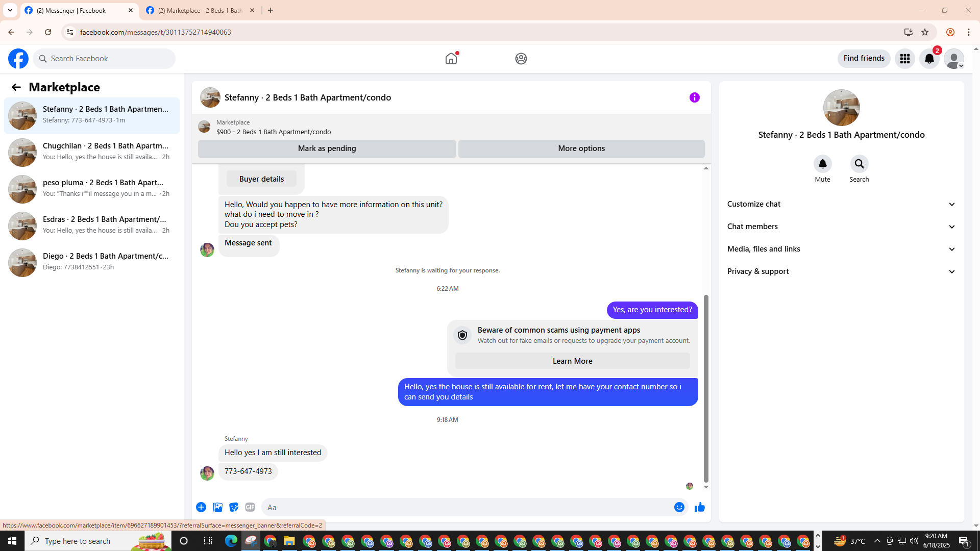The width and height of the screenshot is (980, 551).
Task: Open the Groups icon in the top bar
Action: tap(521, 59)
